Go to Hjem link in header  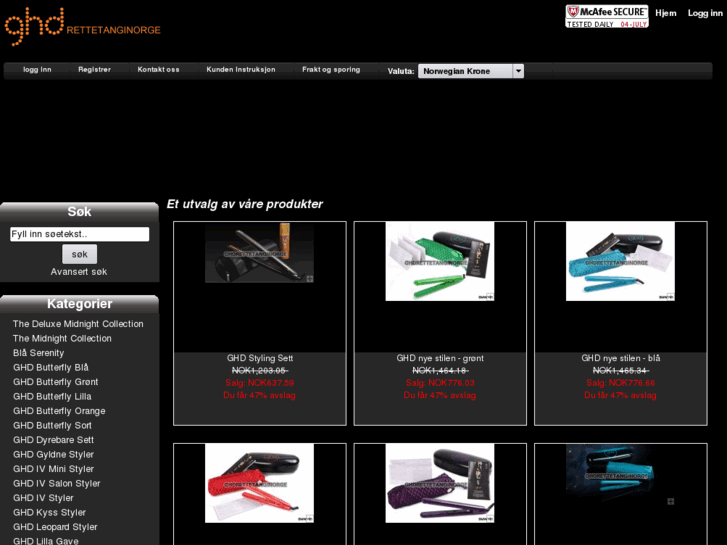(x=666, y=13)
